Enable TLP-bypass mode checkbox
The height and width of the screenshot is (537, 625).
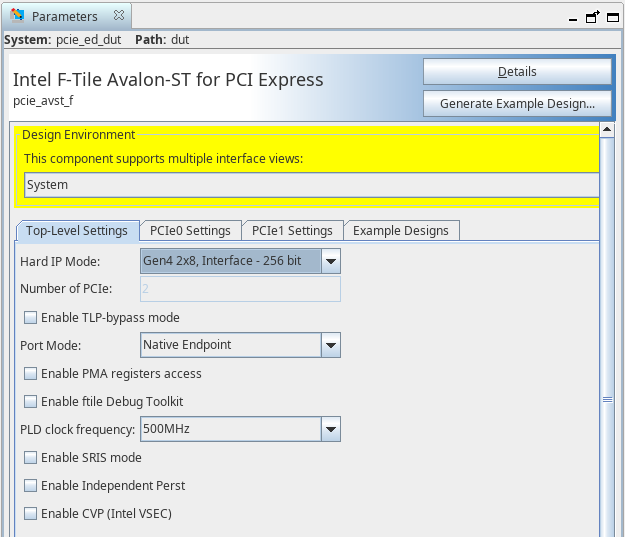point(30,318)
